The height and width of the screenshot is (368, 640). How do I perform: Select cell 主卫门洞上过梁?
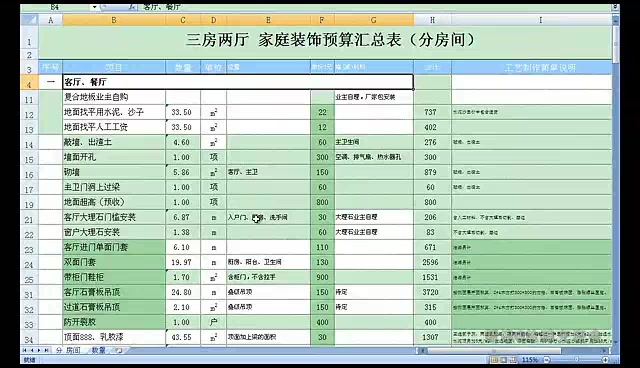(x=114, y=187)
